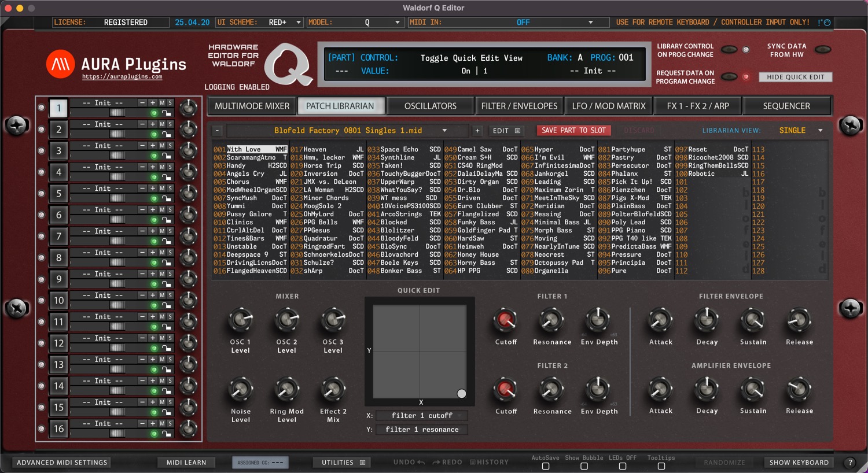Viewport: 868px width, 473px height.
Task: Click the XY pad handle in Quick Edit
Action: click(461, 394)
